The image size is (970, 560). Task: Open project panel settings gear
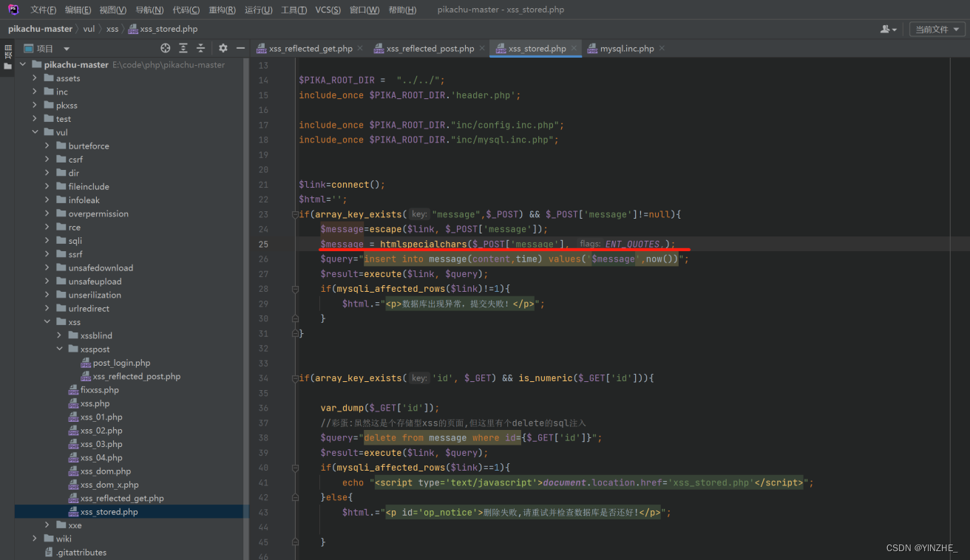point(223,48)
